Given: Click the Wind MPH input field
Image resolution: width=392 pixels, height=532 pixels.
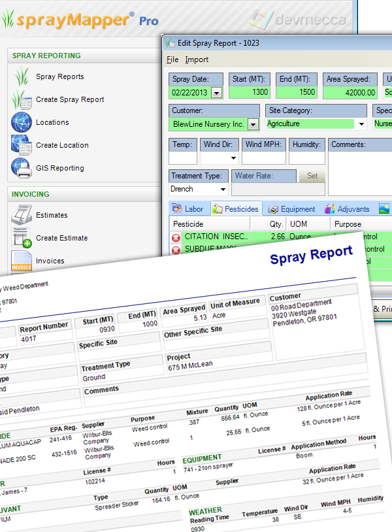Looking at the screenshot, I should point(264,158).
